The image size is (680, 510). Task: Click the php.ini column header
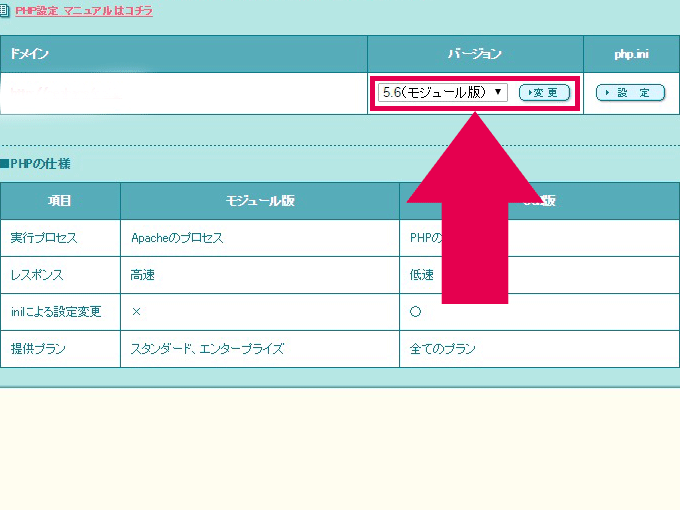631,54
